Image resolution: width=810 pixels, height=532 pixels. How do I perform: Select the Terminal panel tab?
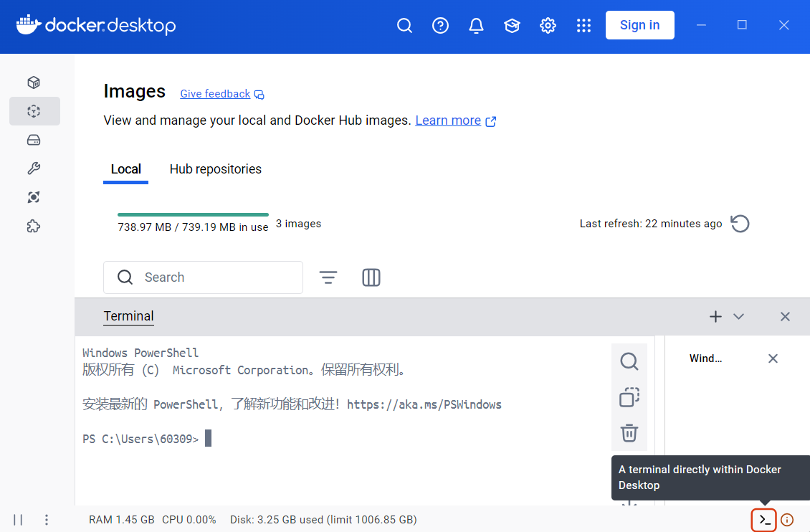point(128,316)
